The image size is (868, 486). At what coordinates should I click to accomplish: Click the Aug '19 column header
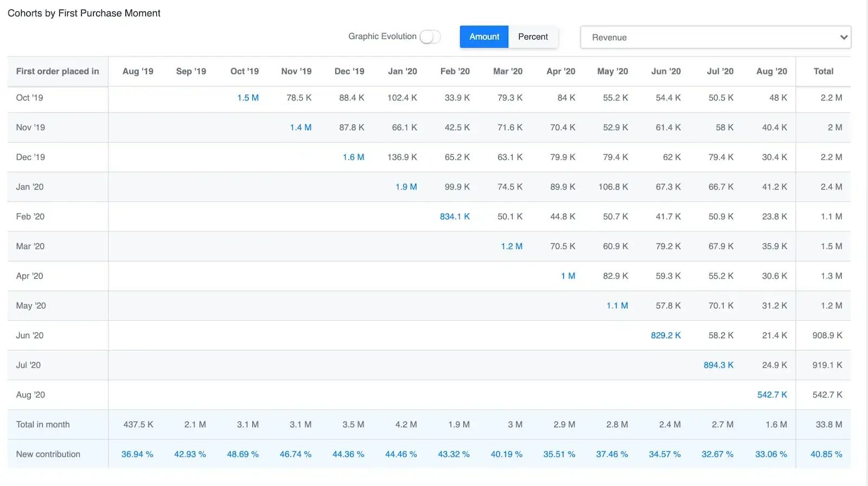pyautogui.click(x=138, y=71)
